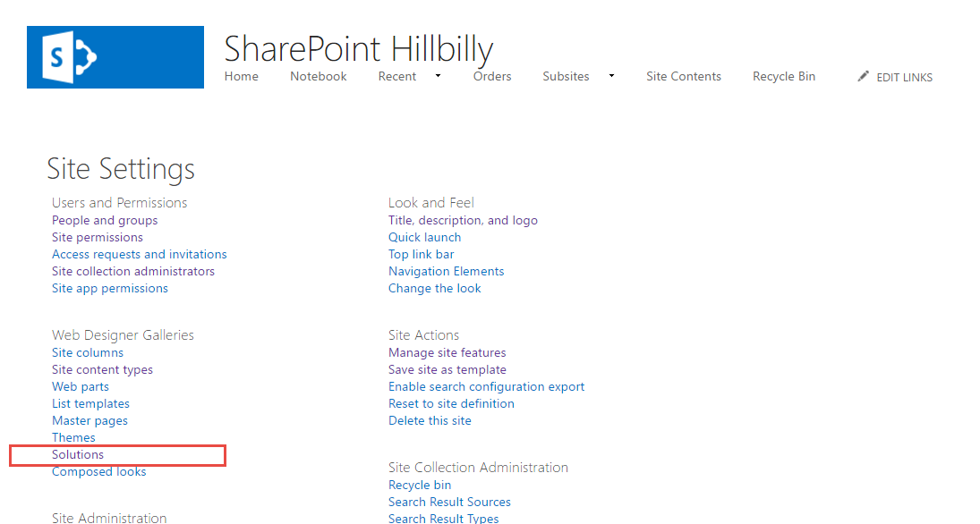Screen dimensions: 980x524
Task: Open Orders in the top navigation
Action: coord(492,76)
